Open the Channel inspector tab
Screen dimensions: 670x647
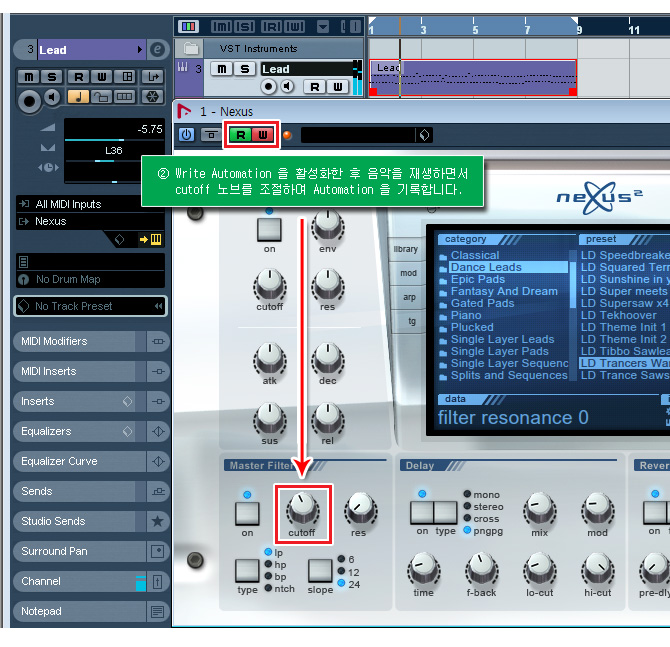(79, 581)
